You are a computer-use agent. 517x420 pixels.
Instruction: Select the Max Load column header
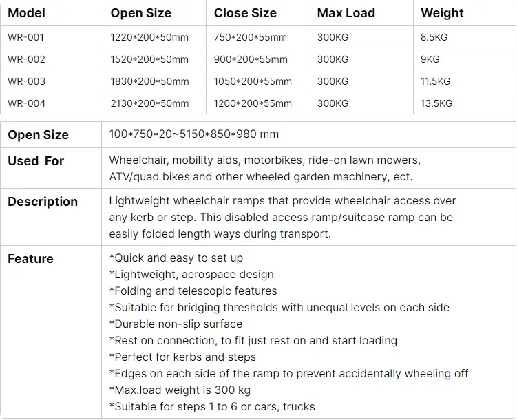pos(346,13)
